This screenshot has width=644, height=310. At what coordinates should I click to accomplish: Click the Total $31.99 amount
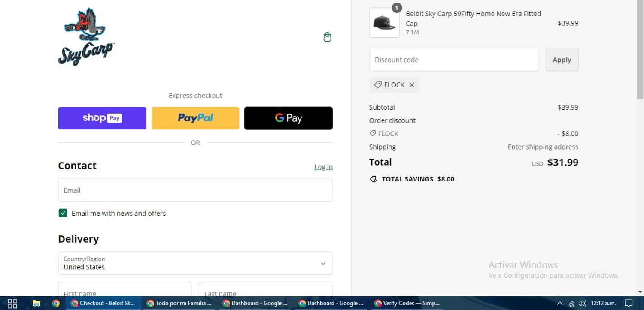563,162
